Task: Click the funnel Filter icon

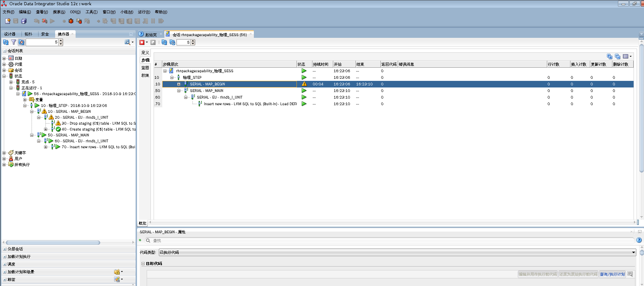Action: (x=14, y=42)
